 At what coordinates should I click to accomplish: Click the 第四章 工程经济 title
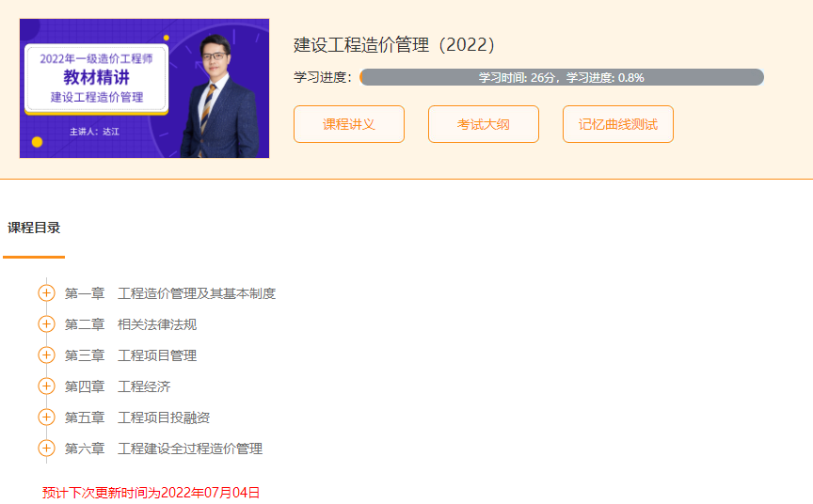pyautogui.click(x=118, y=386)
